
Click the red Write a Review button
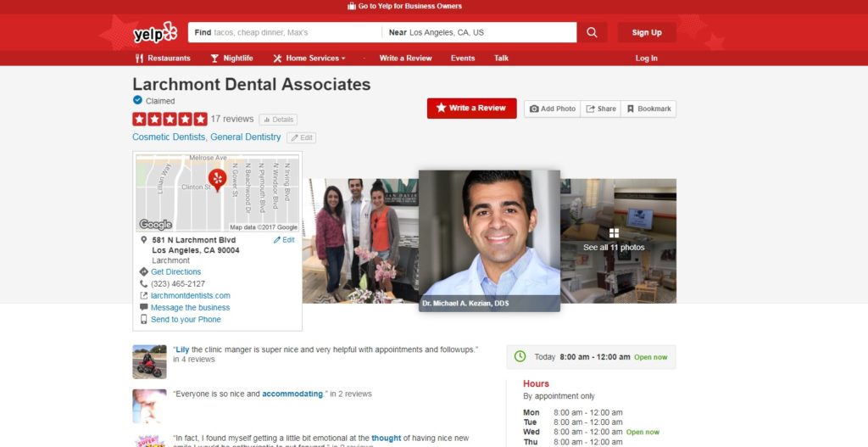(471, 109)
